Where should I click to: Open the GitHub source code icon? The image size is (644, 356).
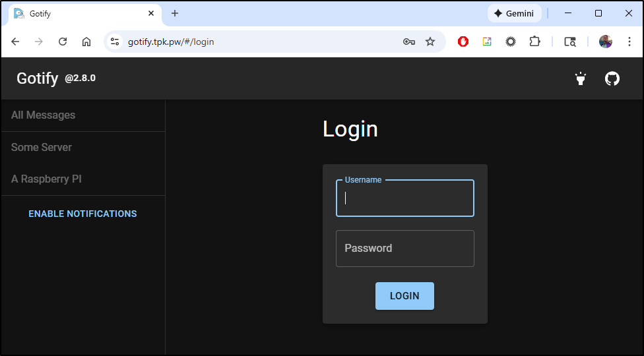(x=612, y=79)
